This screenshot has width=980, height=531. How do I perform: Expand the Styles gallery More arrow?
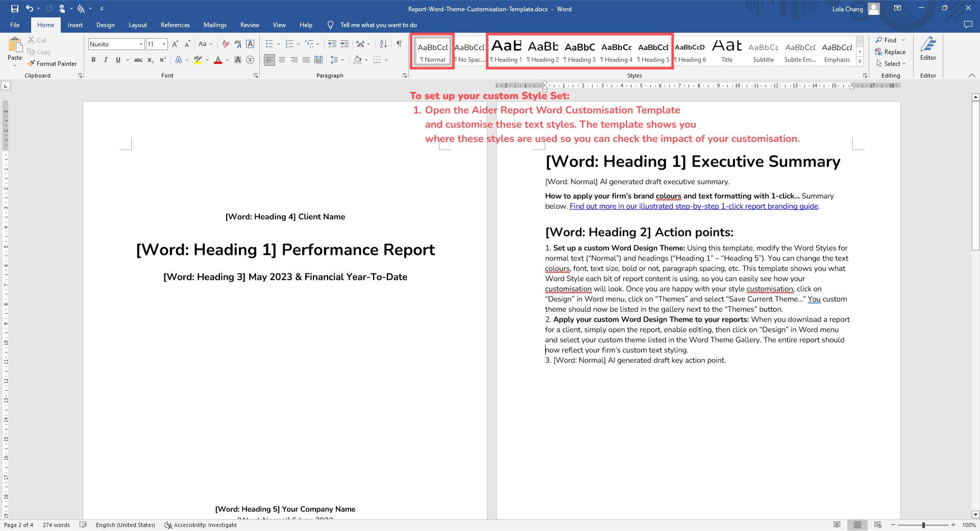[860, 62]
